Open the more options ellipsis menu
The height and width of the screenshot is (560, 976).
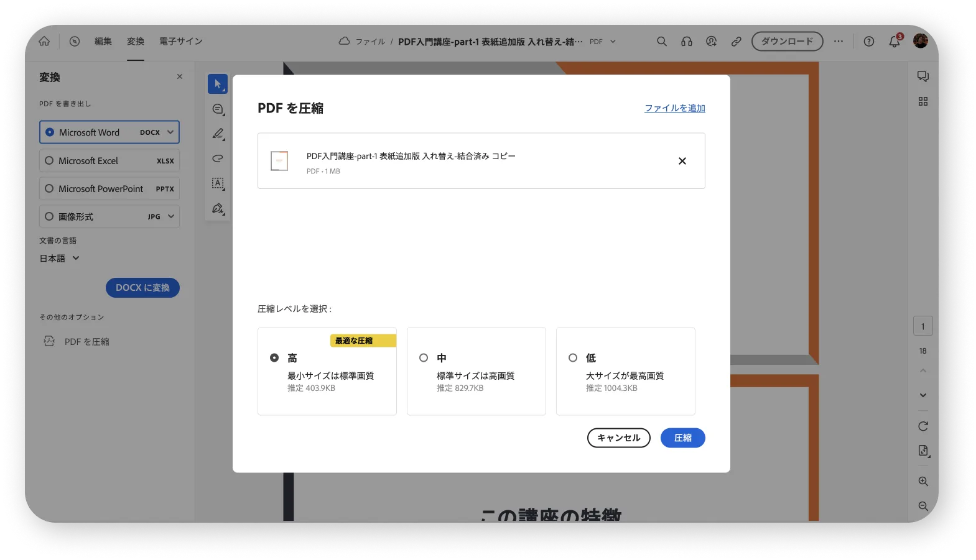coord(839,41)
